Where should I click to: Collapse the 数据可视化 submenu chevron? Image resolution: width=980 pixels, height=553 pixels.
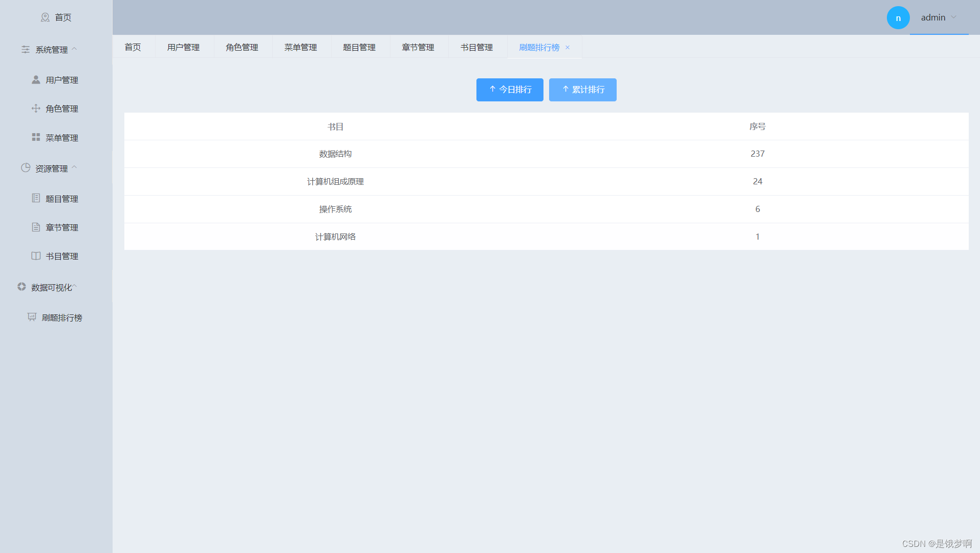click(75, 286)
